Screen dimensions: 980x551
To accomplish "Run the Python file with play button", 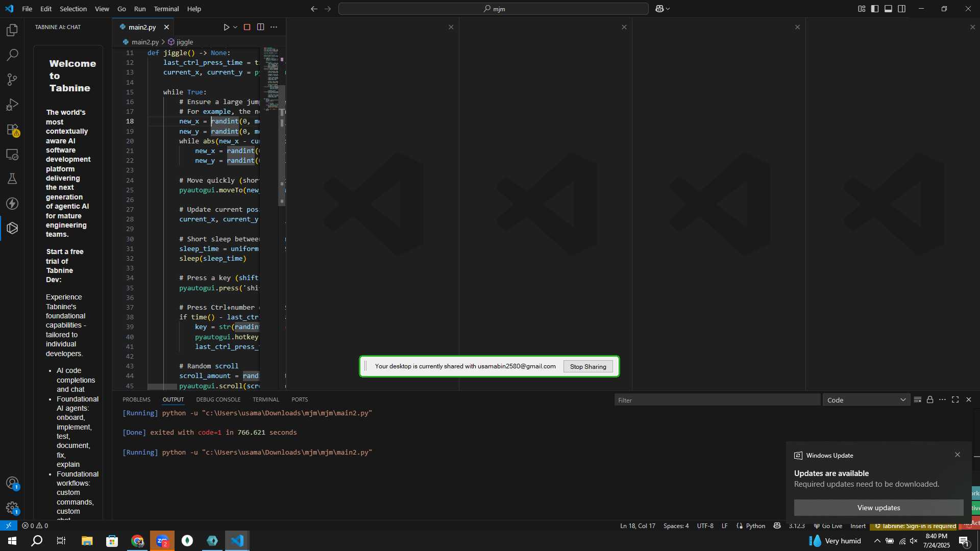I will point(226,27).
